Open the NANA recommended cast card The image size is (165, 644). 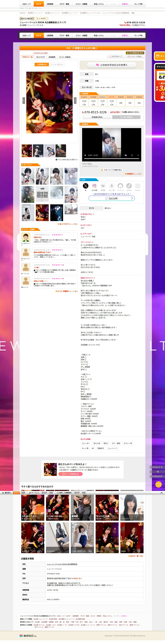click(x=132, y=538)
